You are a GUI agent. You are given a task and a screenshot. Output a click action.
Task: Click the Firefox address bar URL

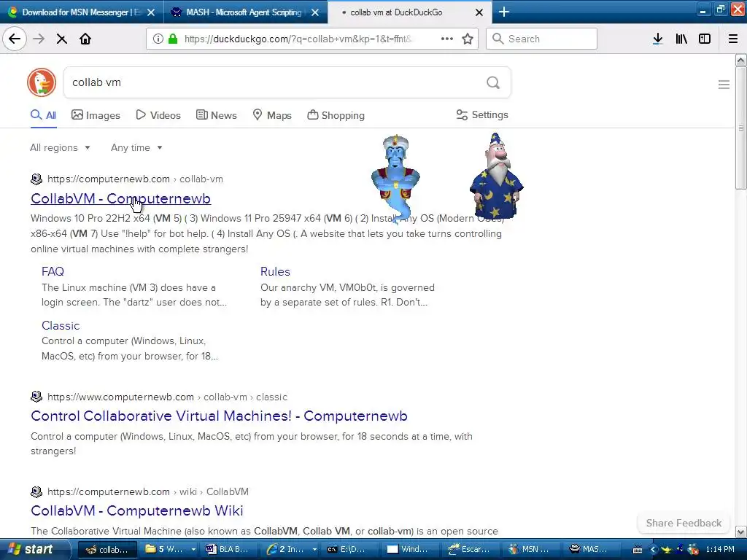[x=298, y=39]
